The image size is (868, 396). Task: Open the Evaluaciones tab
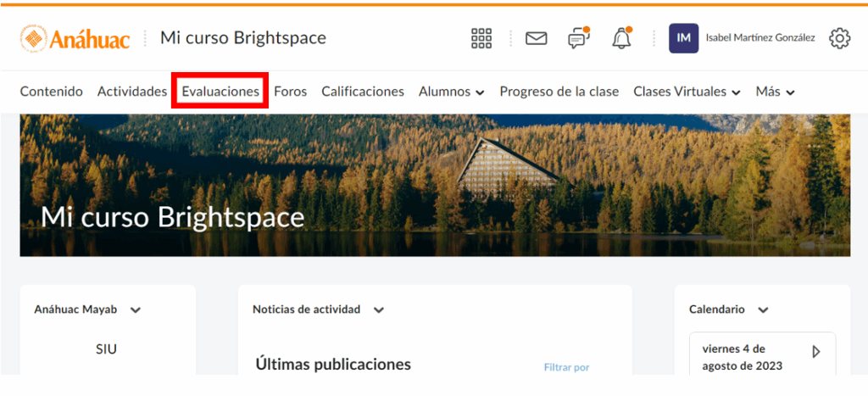[220, 92]
